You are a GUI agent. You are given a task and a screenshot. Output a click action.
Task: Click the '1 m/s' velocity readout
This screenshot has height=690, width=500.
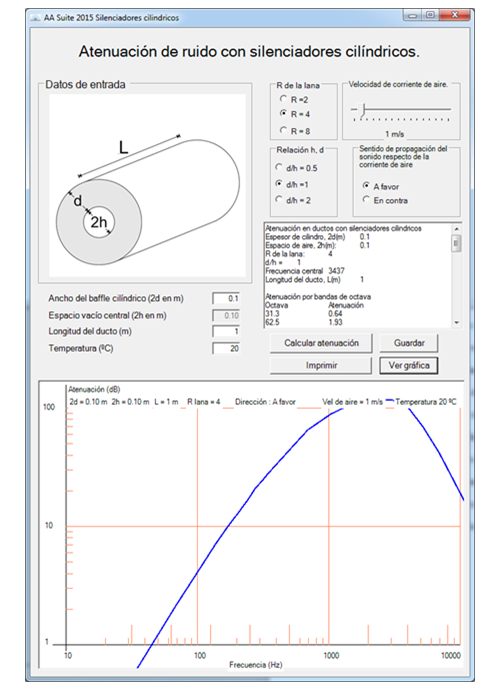click(394, 134)
